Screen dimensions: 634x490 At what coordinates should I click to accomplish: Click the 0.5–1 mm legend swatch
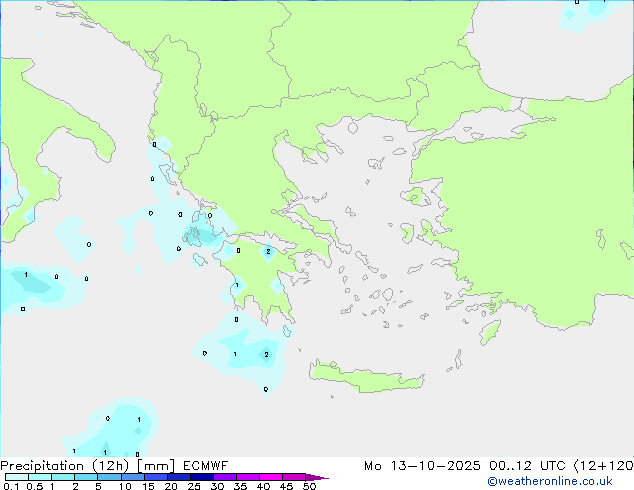pyautogui.click(x=40, y=477)
